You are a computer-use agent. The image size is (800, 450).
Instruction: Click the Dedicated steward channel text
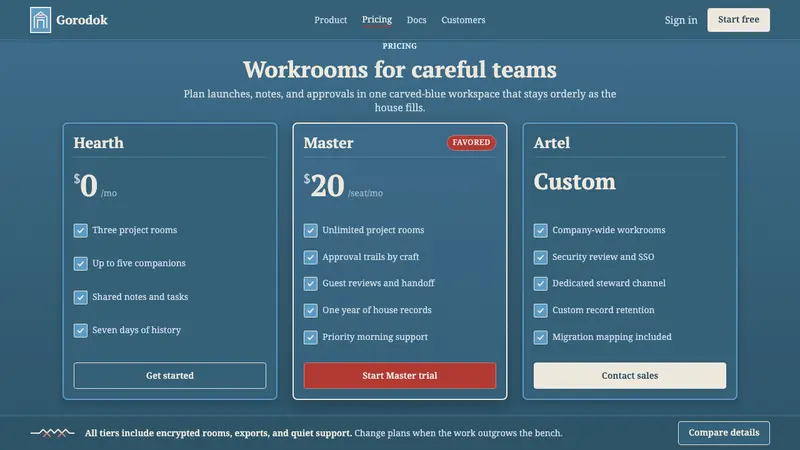pos(609,283)
